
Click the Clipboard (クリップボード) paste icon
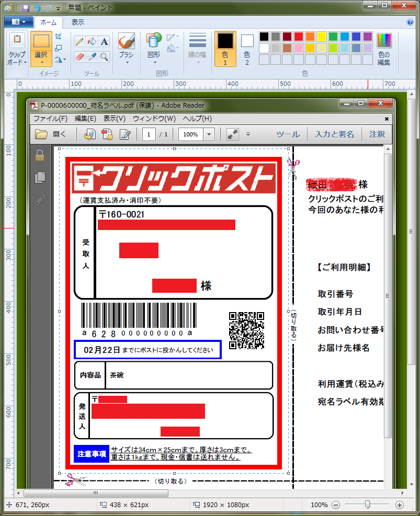17,40
